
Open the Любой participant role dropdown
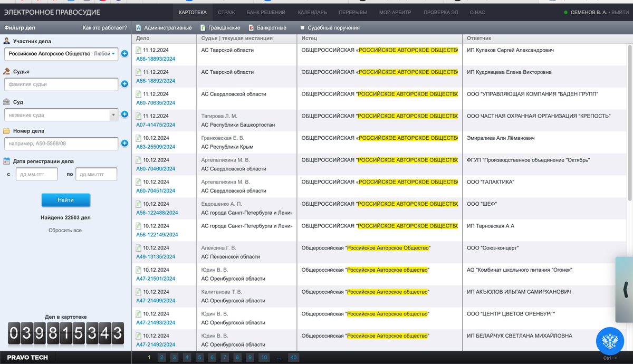click(104, 54)
